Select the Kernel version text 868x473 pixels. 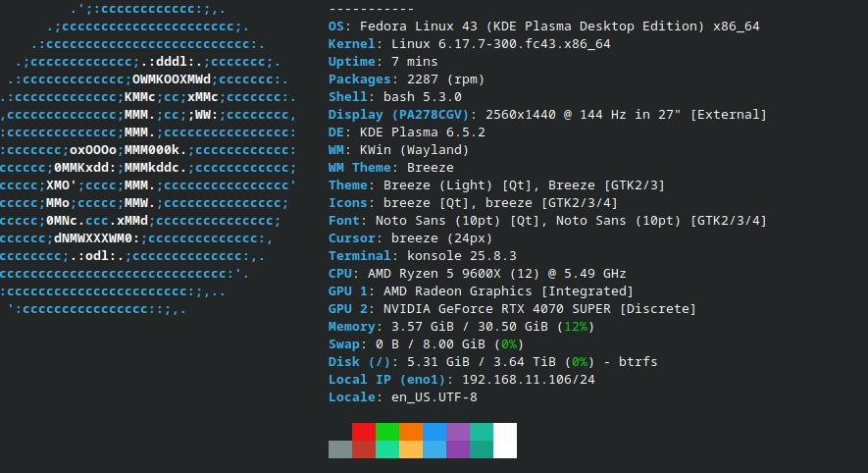click(500, 44)
